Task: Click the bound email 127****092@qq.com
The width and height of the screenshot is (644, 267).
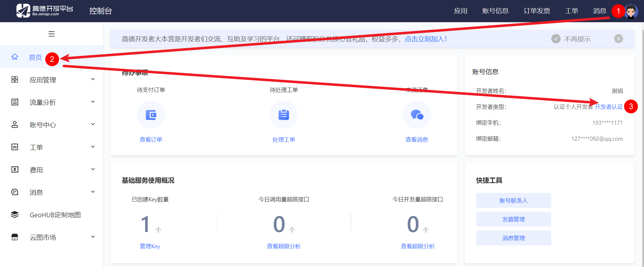Action: pyautogui.click(x=597, y=139)
